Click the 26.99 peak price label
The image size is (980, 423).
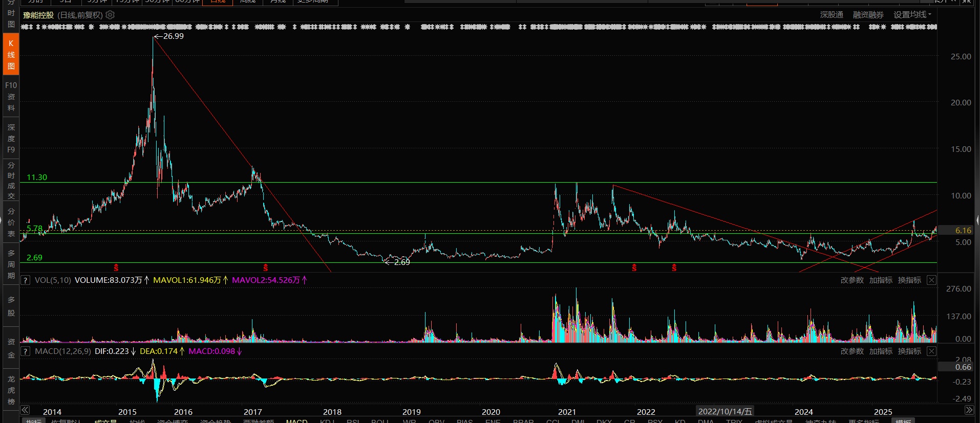click(x=173, y=36)
